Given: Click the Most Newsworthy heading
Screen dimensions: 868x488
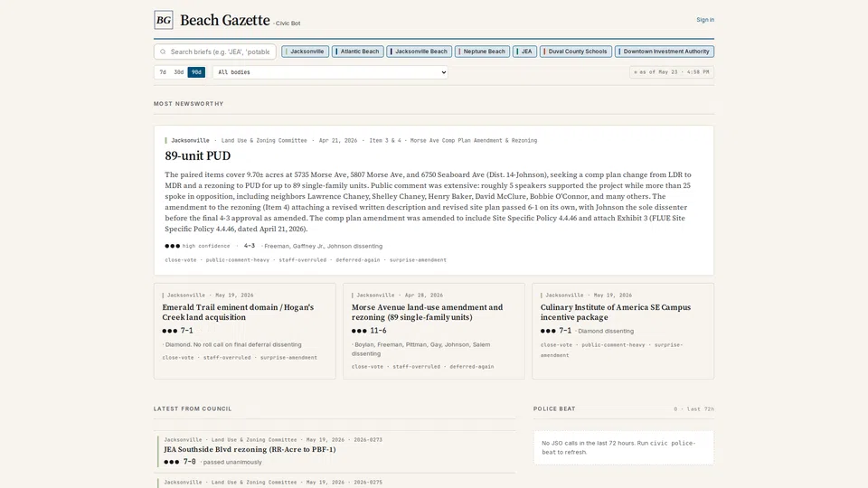Looking at the screenshot, I should click(189, 103).
